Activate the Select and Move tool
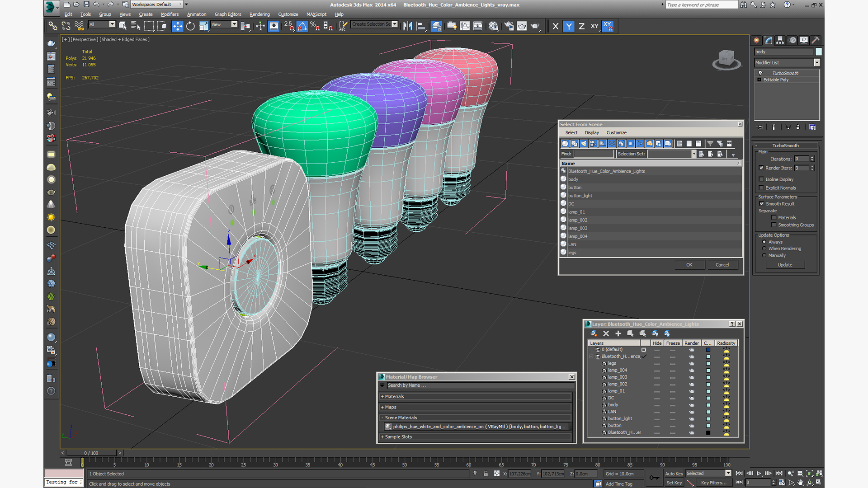 (178, 26)
